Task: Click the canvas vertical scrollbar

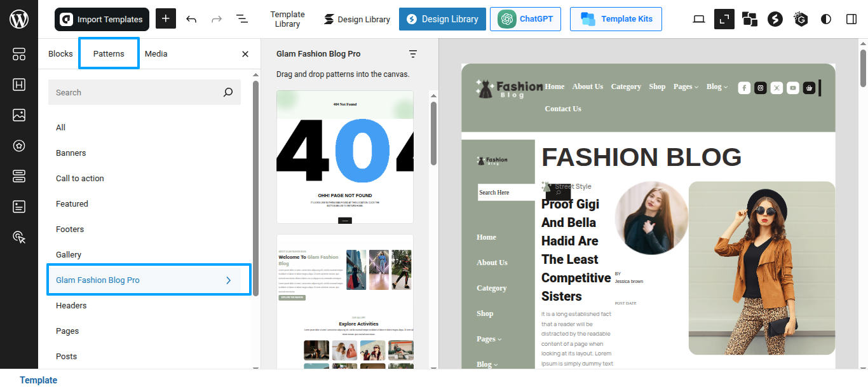Action: (x=863, y=191)
